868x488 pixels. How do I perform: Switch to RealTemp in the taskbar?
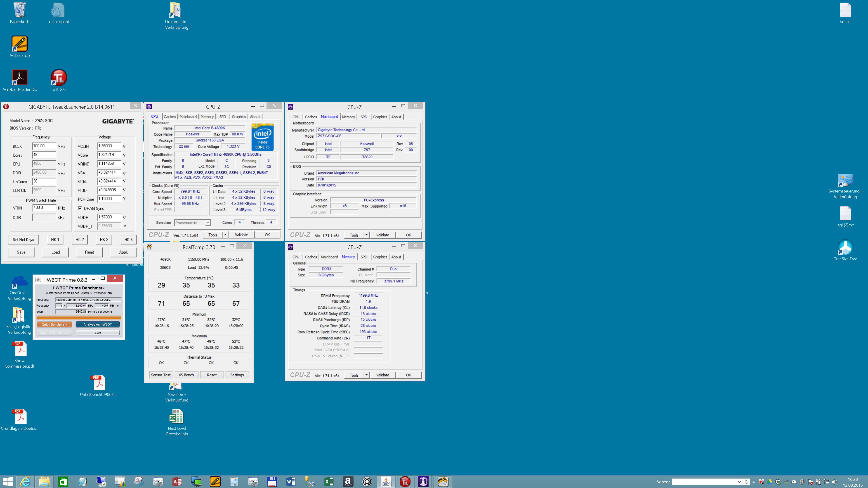pos(443,482)
